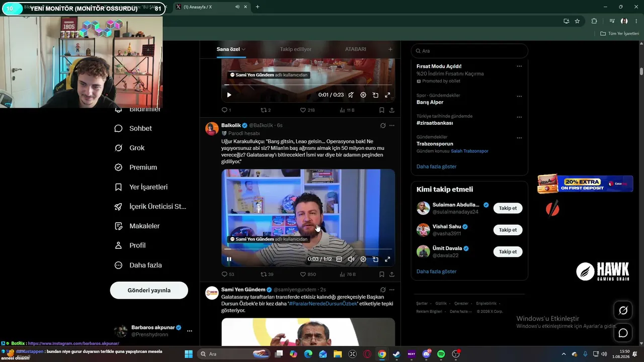The image size is (644, 362).
Task: Bookmark Balkolik's post
Action: [x=382, y=275]
